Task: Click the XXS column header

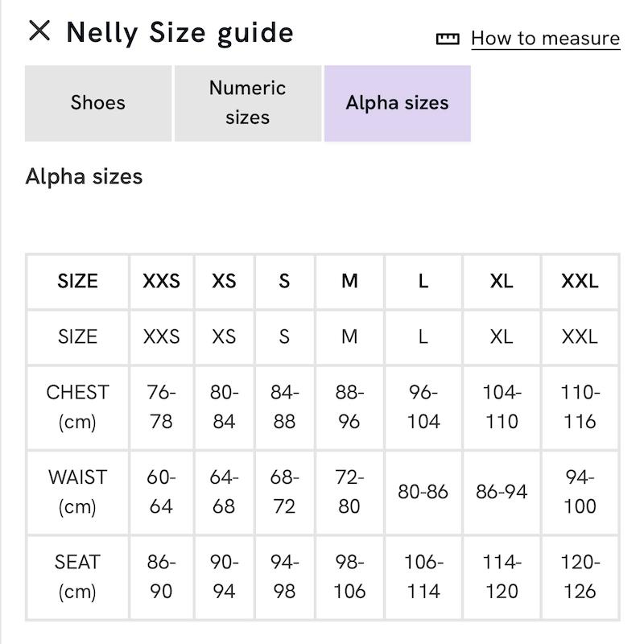Action: 162,281
